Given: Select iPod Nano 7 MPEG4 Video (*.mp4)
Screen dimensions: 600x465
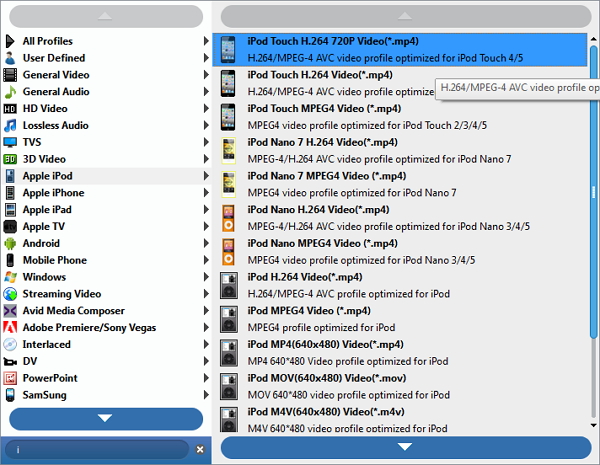Looking at the screenshot, I should 399,184.
